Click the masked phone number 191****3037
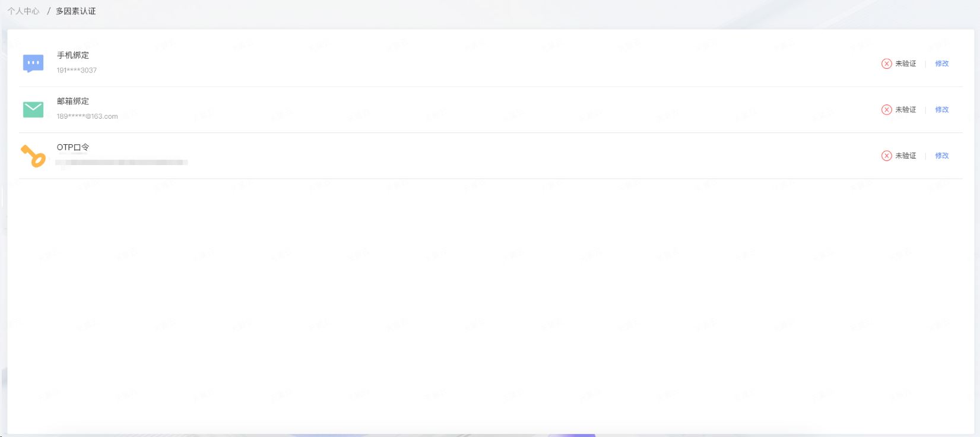The image size is (980, 437). [77, 70]
